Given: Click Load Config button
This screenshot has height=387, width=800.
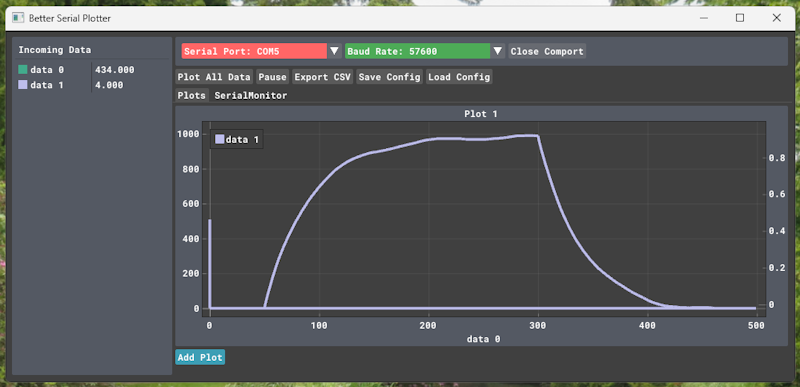Looking at the screenshot, I should tap(459, 77).
